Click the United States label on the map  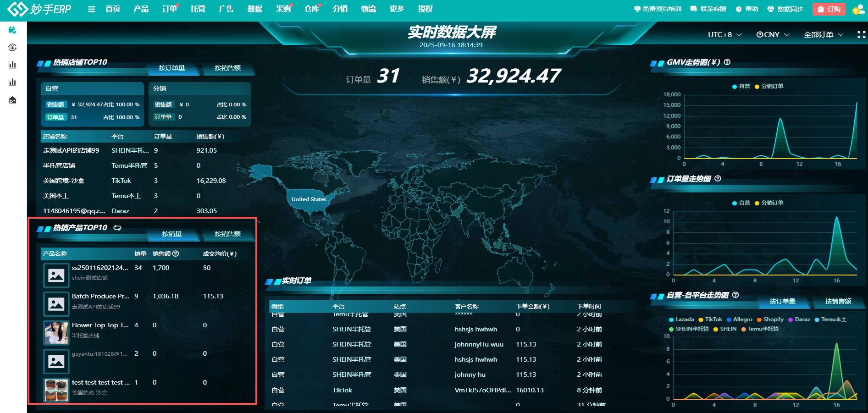click(x=309, y=199)
